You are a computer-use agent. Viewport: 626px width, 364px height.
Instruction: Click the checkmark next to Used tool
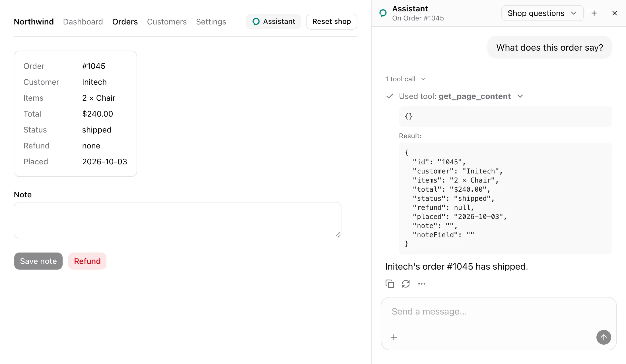tap(390, 96)
